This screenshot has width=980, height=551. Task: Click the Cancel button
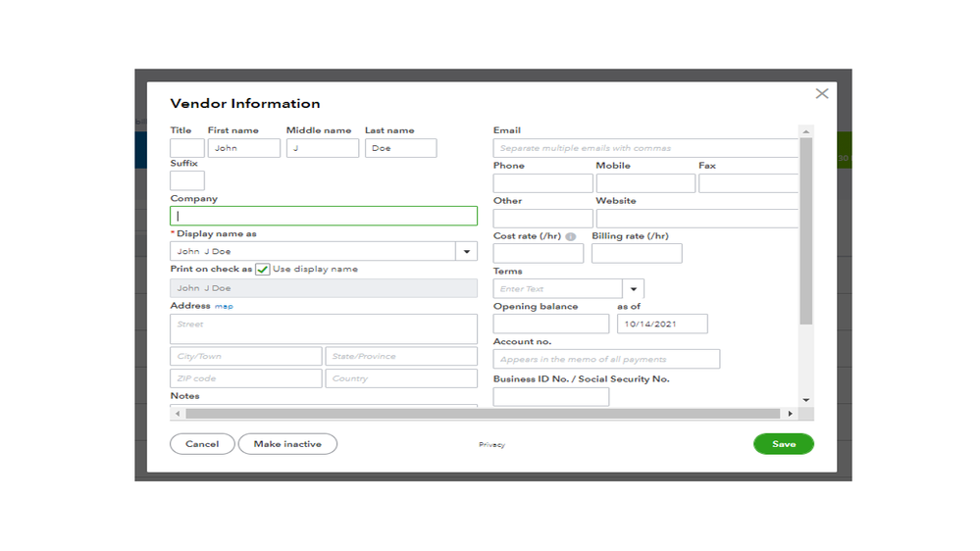click(x=202, y=444)
